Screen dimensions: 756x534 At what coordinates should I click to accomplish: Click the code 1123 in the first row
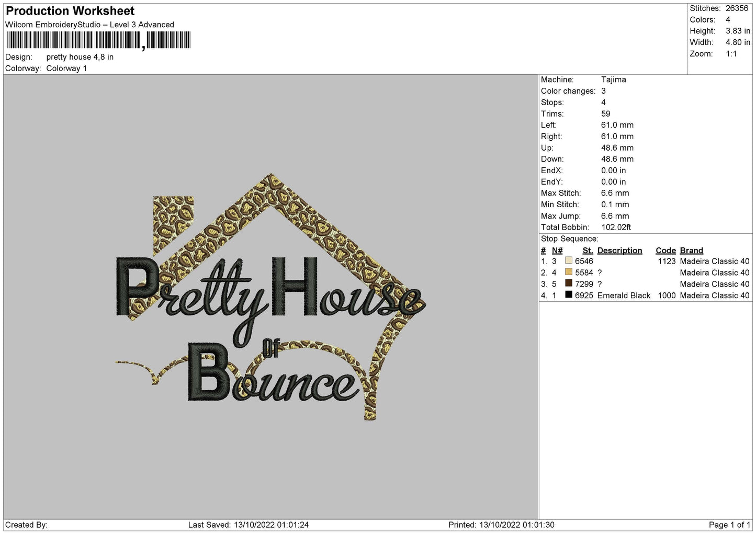pos(667,262)
